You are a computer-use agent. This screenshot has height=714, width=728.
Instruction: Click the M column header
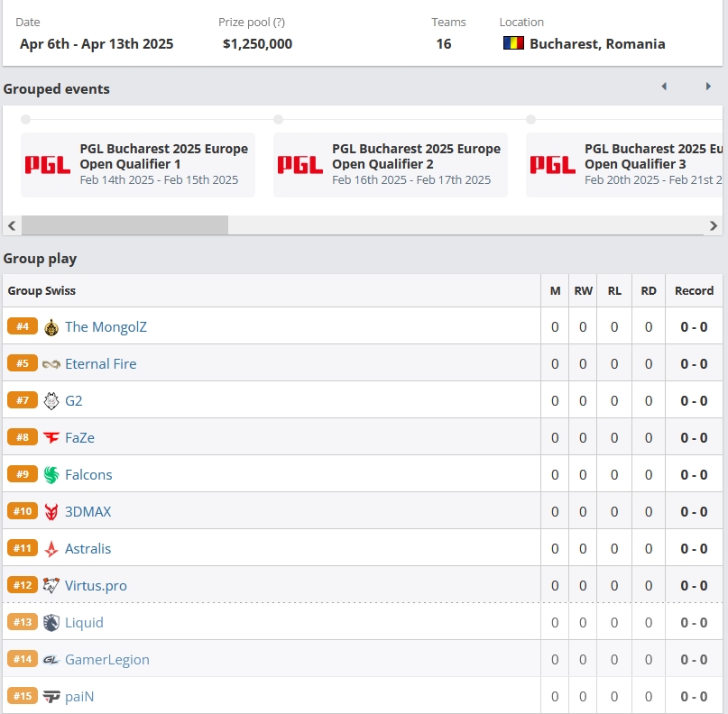556,290
